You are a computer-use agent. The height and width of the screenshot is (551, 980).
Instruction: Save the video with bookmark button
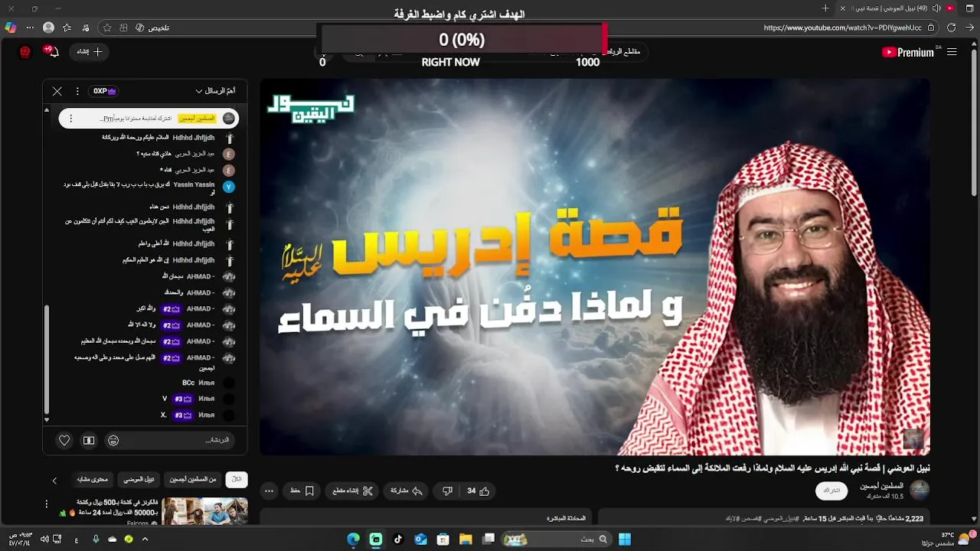[x=302, y=491]
